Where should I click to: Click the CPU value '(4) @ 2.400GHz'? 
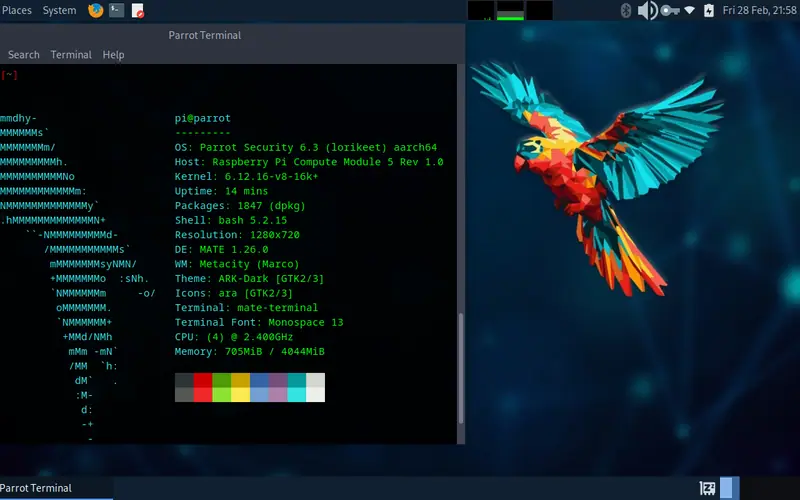(x=249, y=337)
